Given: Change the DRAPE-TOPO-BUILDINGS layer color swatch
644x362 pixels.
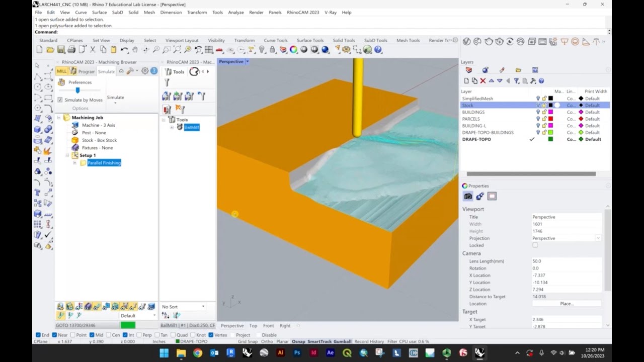Looking at the screenshot, I should (550, 133).
